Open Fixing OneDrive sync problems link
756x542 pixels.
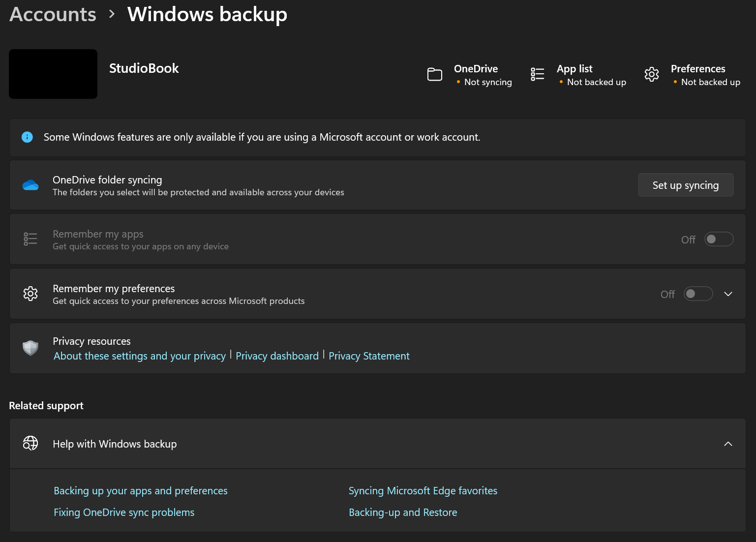[x=124, y=512]
